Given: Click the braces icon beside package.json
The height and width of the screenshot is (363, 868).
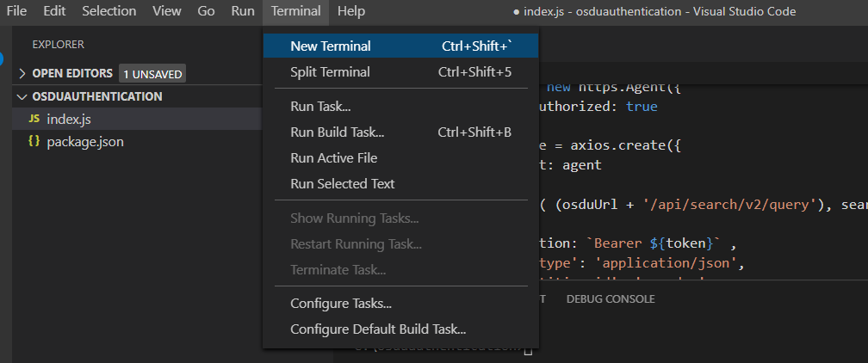Looking at the screenshot, I should [34, 141].
